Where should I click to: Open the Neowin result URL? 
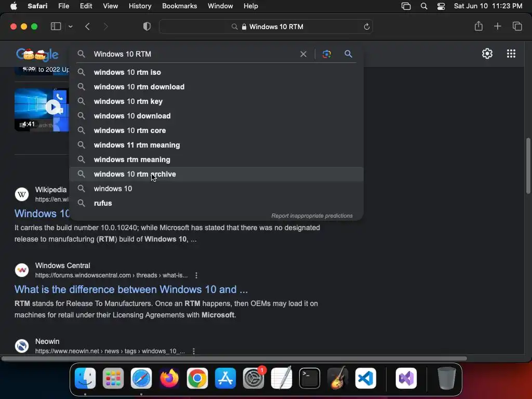coord(110,351)
